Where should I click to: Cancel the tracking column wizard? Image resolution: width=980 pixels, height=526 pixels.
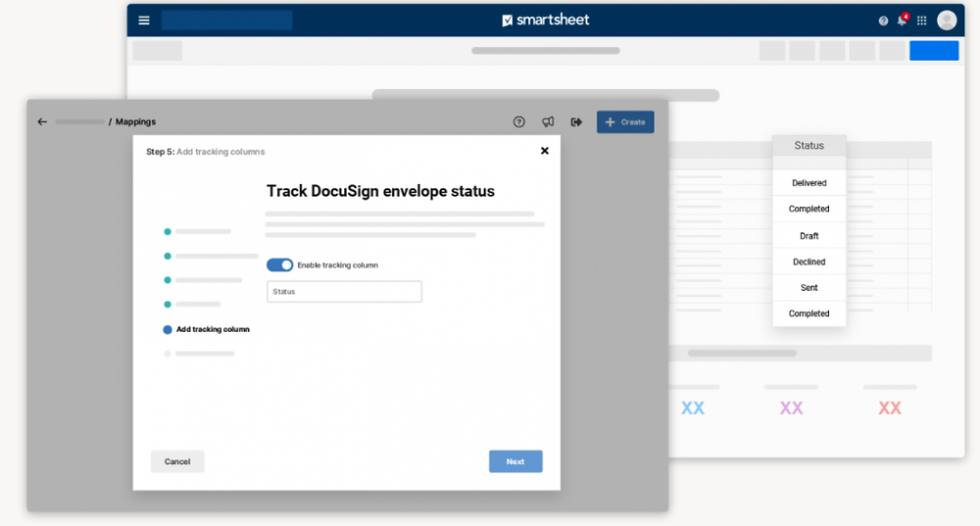[x=177, y=461]
